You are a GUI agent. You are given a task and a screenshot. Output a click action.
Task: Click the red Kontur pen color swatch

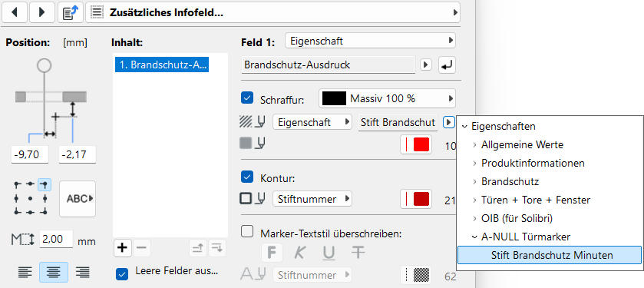(x=416, y=199)
